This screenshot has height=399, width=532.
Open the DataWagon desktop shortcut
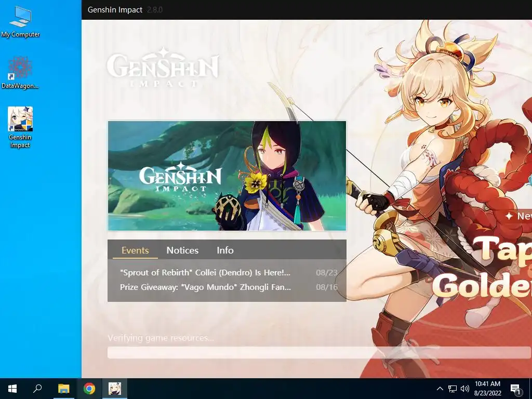point(20,73)
